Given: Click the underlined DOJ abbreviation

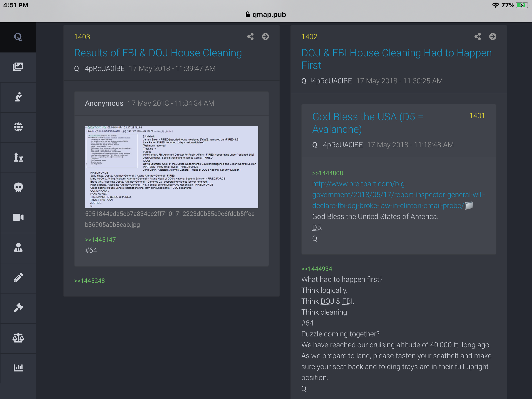Looking at the screenshot, I should (x=327, y=301).
